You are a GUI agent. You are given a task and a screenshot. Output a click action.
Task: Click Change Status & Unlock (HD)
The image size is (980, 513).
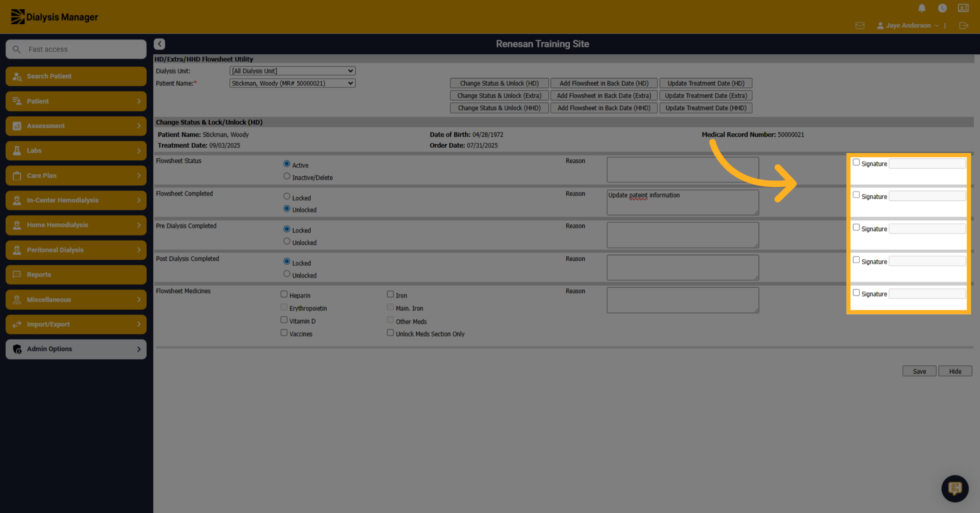pyautogui.click(x=499, y=83)
